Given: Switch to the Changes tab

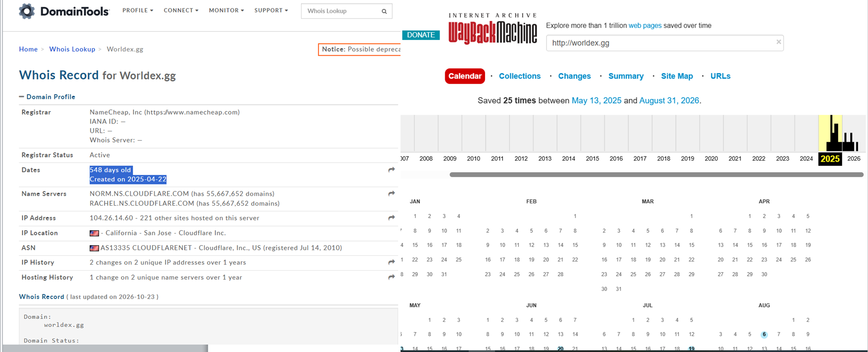Looking at the screenshot, I should (x=574, y=76).
